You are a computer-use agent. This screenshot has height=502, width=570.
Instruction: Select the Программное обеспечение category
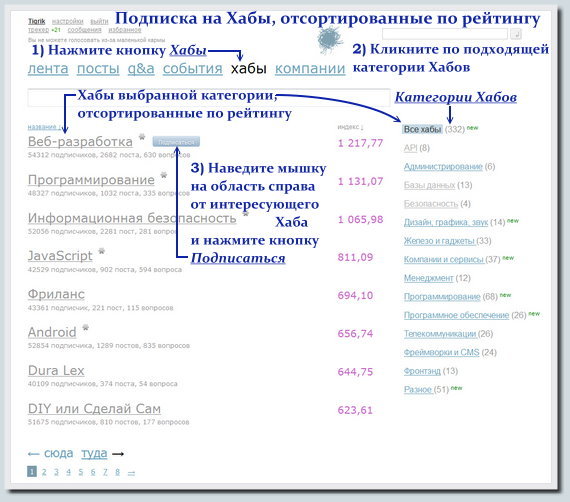pos(456,315)
